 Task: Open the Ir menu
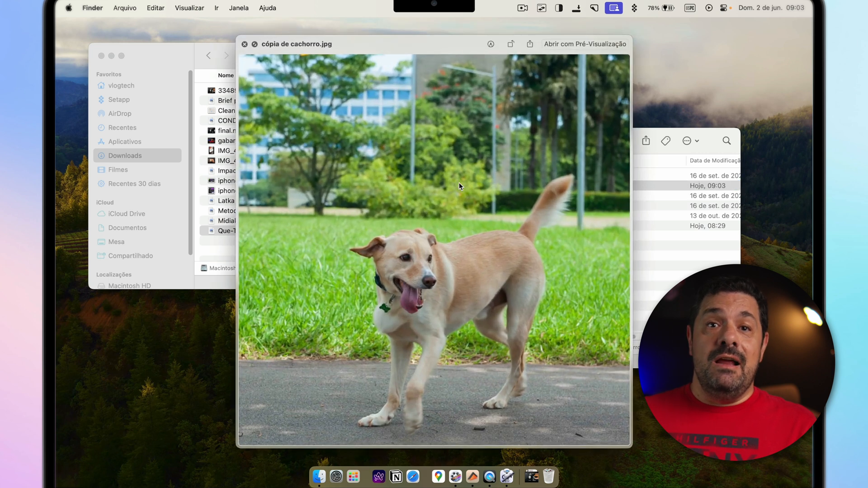[217, 8]
